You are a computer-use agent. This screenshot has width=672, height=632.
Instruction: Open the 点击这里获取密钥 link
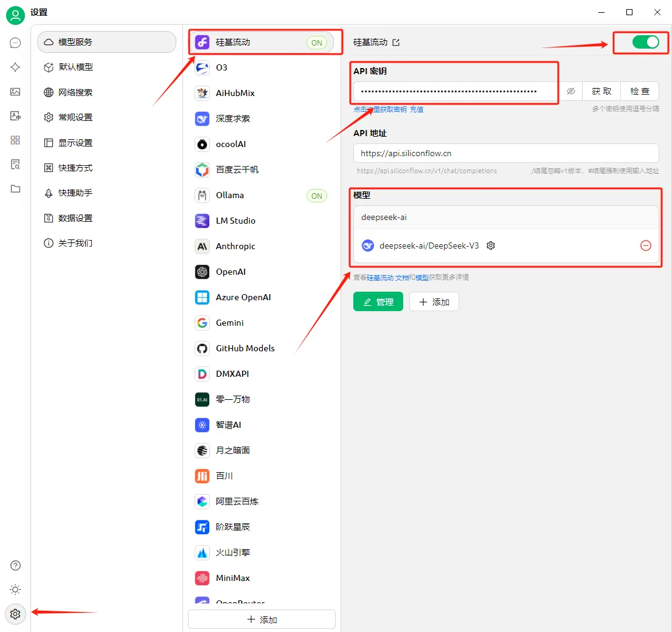[x=379, y=109]
